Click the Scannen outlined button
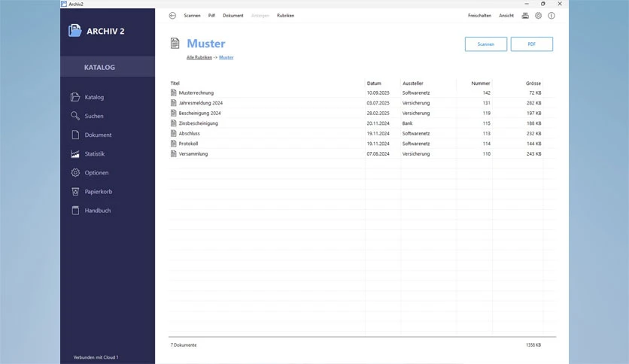The image size is (629, 364). pos(486,44)
